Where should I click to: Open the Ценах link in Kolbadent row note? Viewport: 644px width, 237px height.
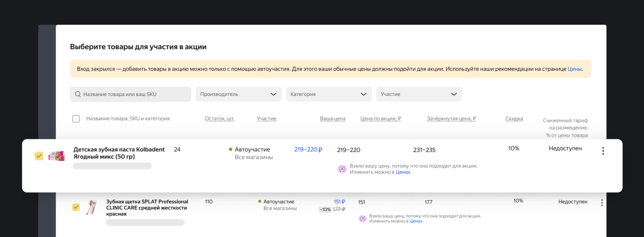(x=403, y=172)
